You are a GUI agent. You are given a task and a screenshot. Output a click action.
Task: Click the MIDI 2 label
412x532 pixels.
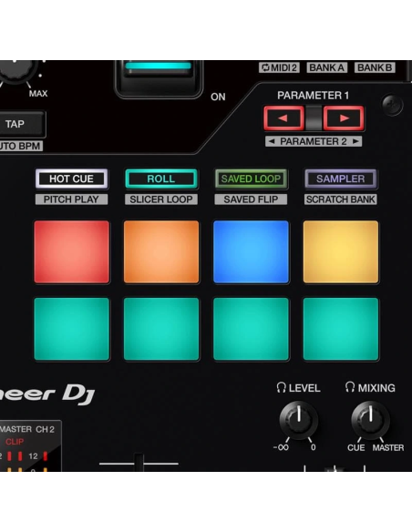coord(279,67)
